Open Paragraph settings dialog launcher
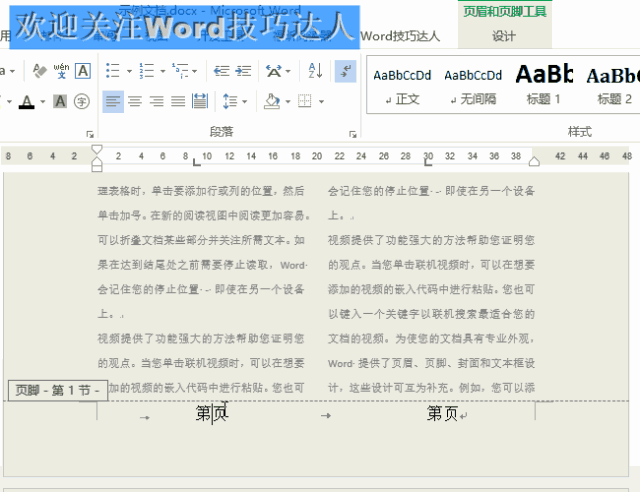This screenshot has width=640, height=492. [x=353, y=134]
